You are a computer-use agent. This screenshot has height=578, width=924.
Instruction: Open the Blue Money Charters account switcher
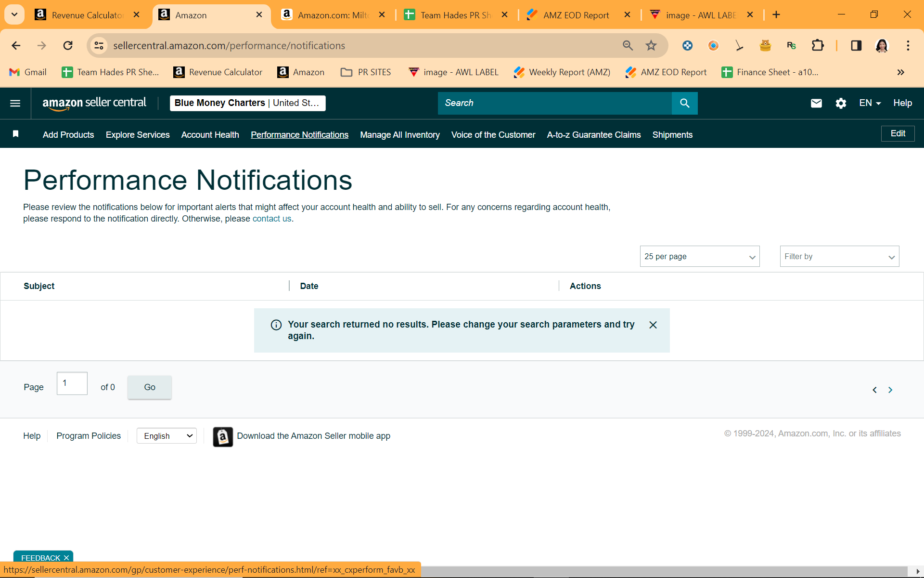coord(247,103)
